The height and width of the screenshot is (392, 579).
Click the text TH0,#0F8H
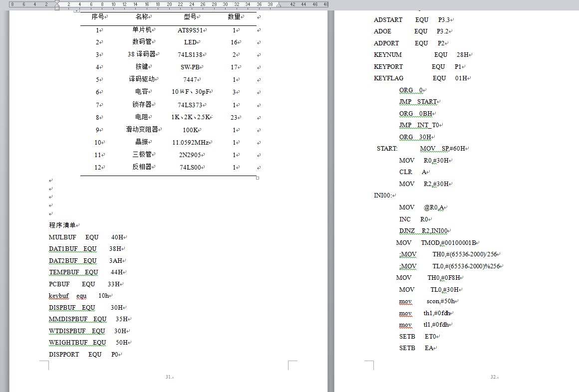pos(444,278)
